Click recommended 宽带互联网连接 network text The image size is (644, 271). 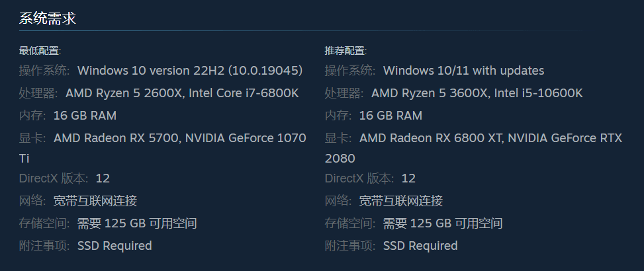[x=401, y=201]
